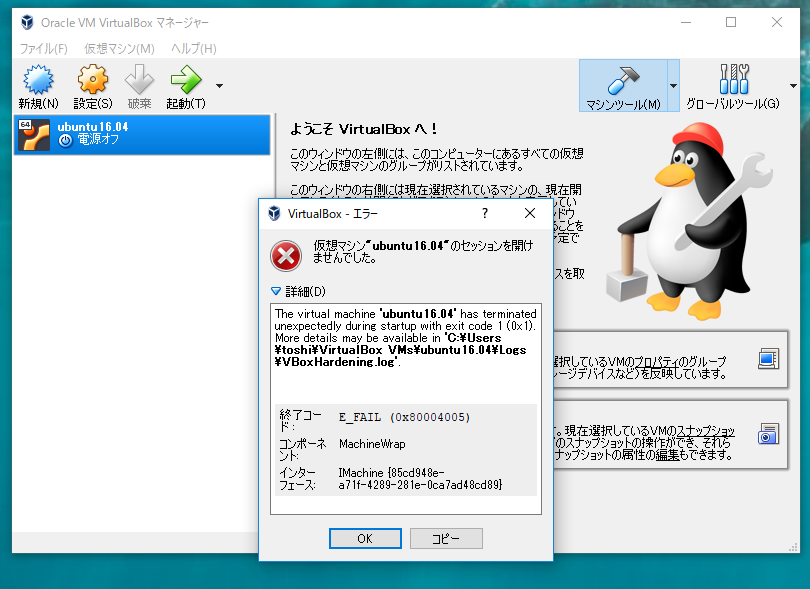The image size is (810, 589).
Task: Click the 編集 link in snapshot description
Action: tap(667, 455)
